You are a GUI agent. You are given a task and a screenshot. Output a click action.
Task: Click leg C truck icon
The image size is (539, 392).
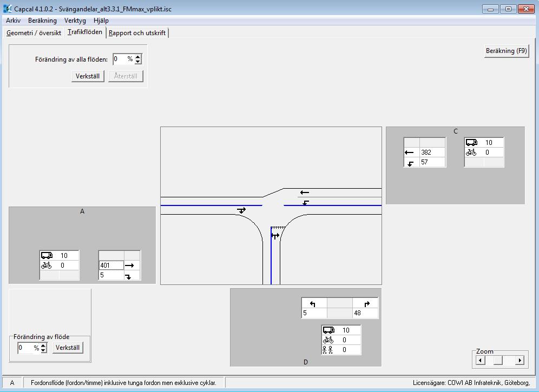pyautogui.click(x=471, y=142)
